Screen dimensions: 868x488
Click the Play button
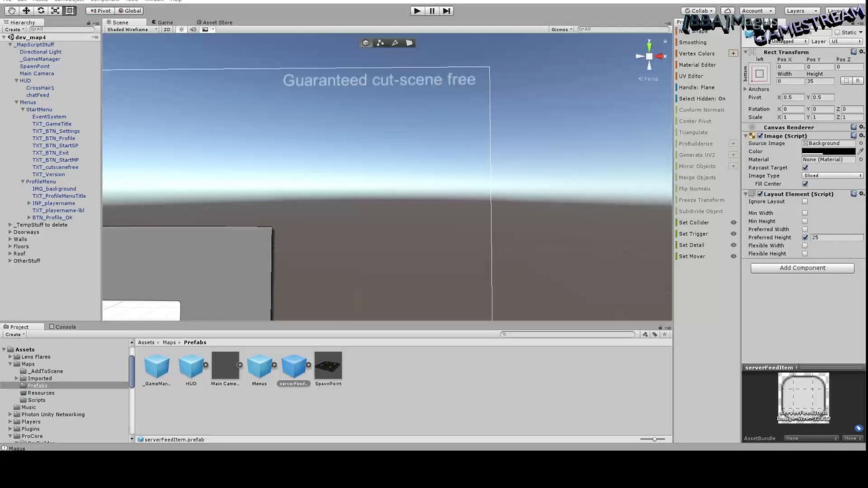click(x=417, y=11)
